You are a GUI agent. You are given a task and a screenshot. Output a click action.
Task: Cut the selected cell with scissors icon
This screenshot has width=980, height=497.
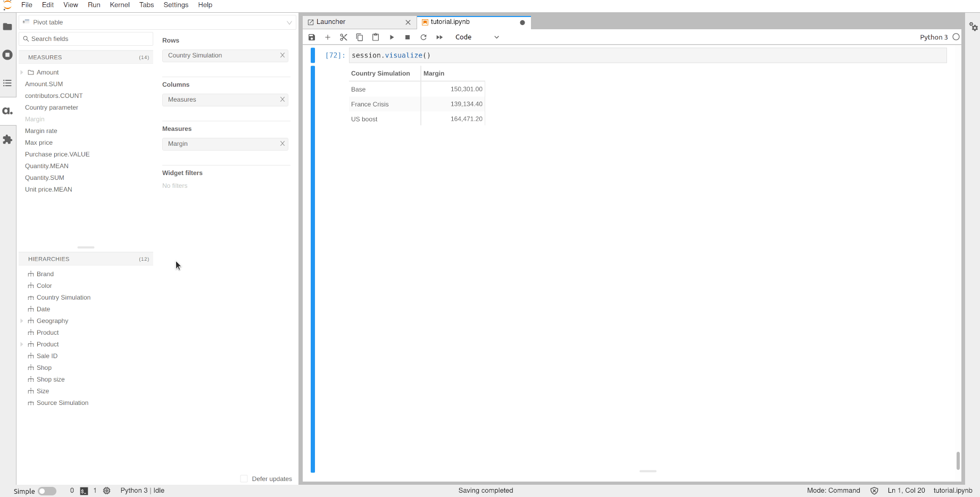[344, 37]
